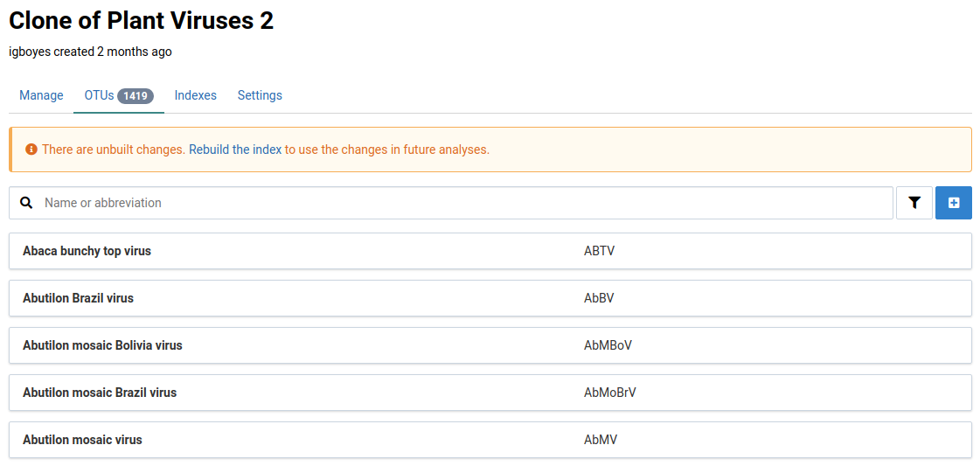Screen dimensions: 980x466
Task: Select Abutilon mosaic Bolivia virus
Action: [102, 345]
